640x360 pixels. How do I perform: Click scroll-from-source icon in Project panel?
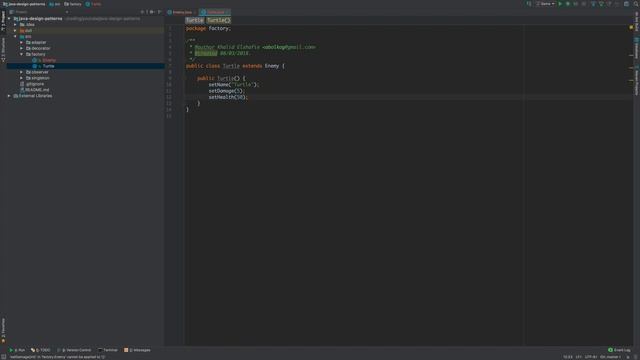tap(142, 12)
